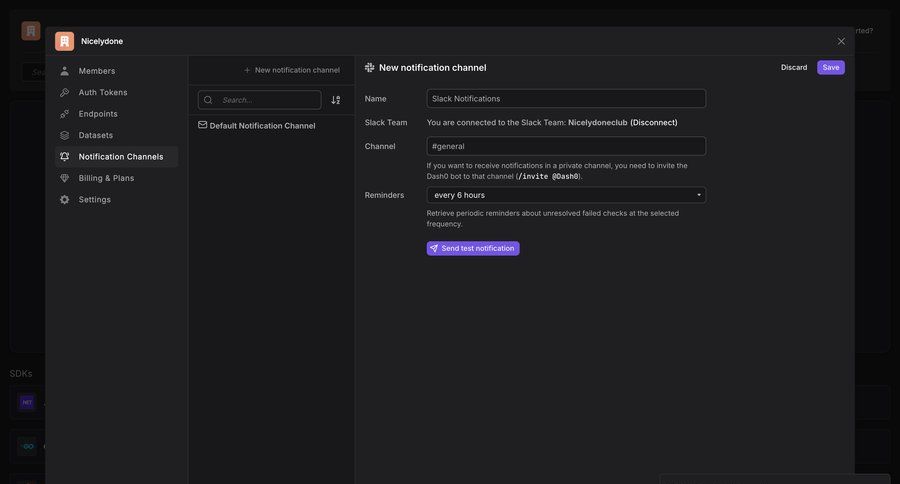This screenshot has width=900, height=484.
Task: Click the Billing & Plans diamond icon
Action: (x=65, y=178)
